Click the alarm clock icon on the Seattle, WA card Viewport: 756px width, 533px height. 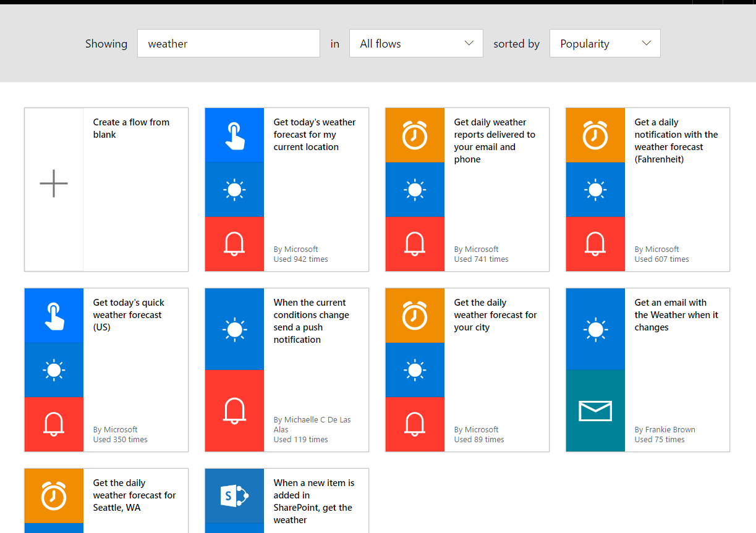point(54,496)
